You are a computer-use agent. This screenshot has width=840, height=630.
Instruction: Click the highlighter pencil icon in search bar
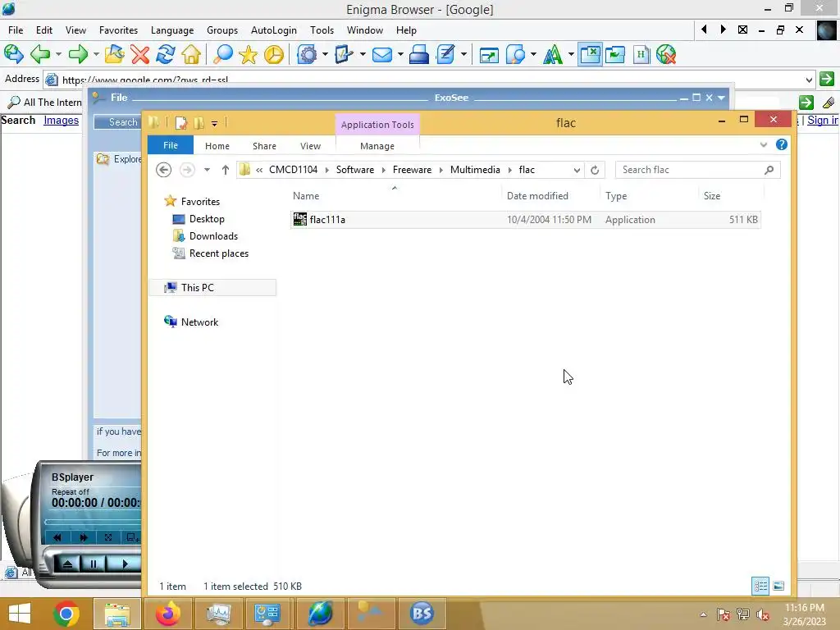coord(829,102)
